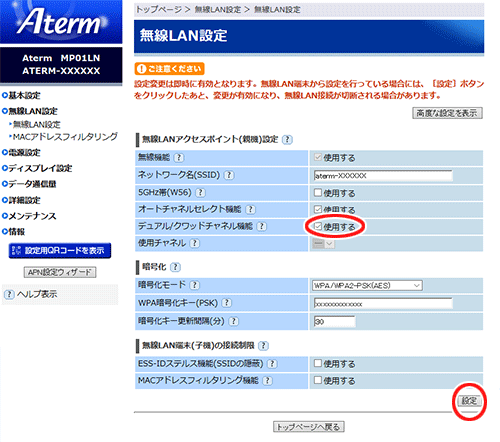
Task: Open help icon next to 無線機能
Action: 179,158
